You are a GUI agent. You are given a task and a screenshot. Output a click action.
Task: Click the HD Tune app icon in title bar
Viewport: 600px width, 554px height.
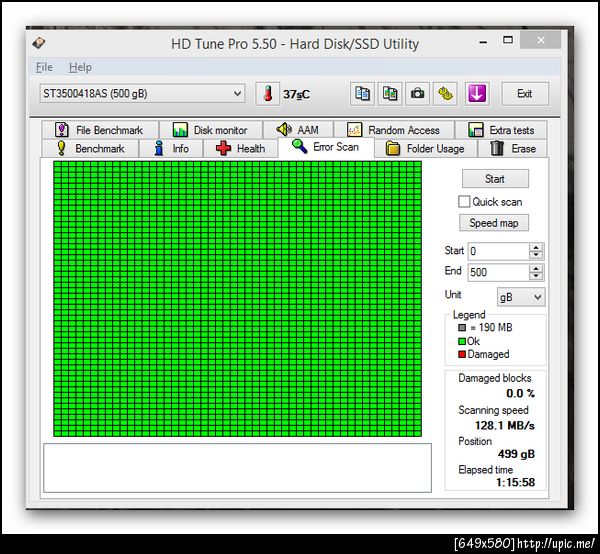(39, 42)
